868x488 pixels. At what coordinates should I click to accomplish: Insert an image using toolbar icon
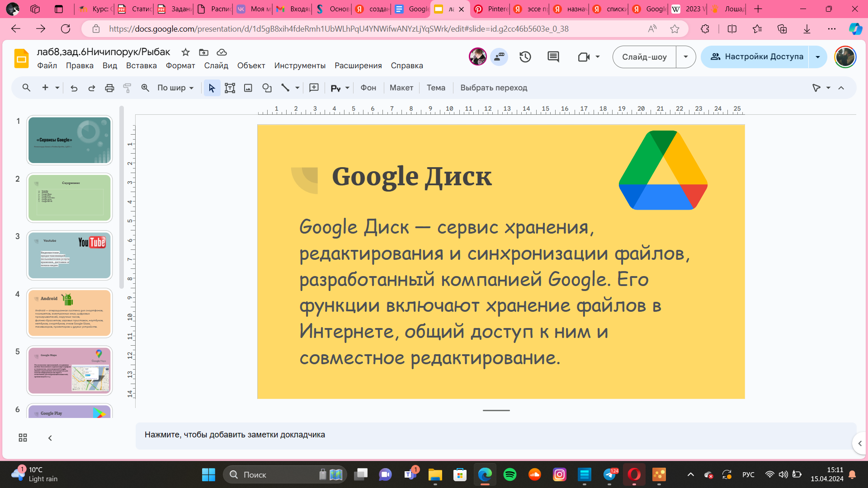click(x=248, y=88)
